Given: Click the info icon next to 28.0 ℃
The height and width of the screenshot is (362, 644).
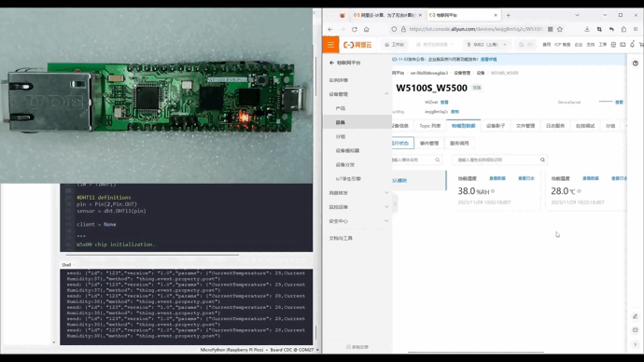Looking at the screenshot, I should [579, 191].
